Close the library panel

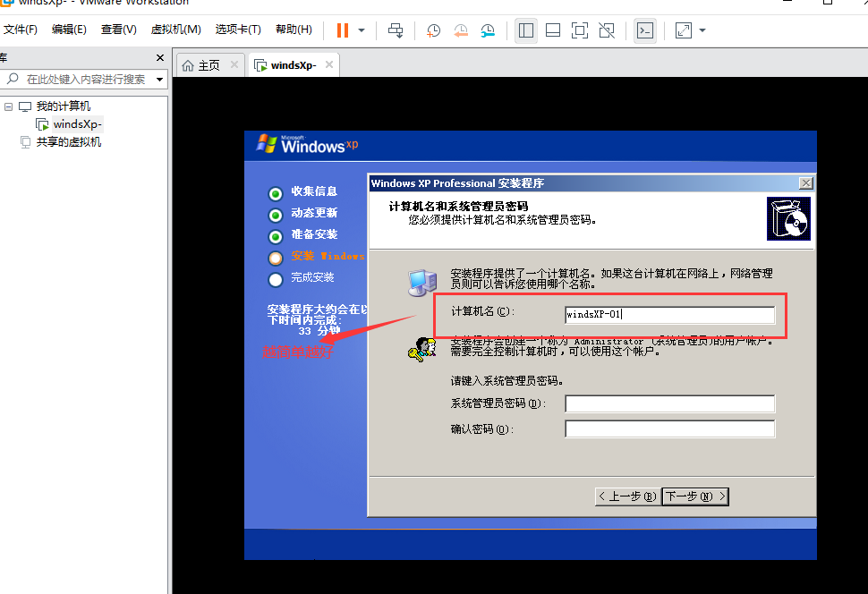[160, 57]
